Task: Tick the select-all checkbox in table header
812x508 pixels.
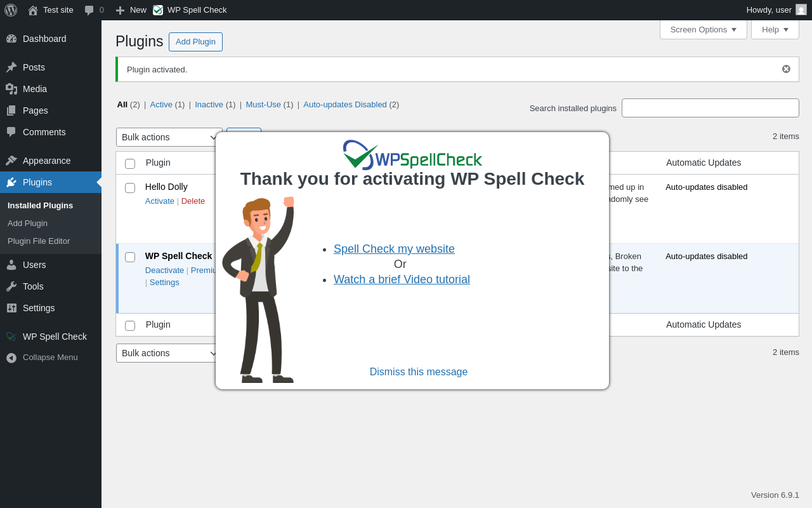Action: click(130, 164)
